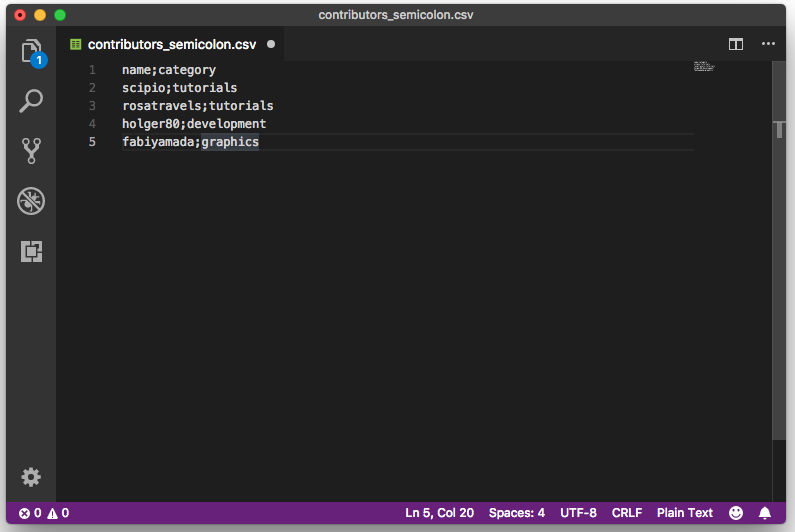Open the More Actions ellipsis menu

pos(768,44)
